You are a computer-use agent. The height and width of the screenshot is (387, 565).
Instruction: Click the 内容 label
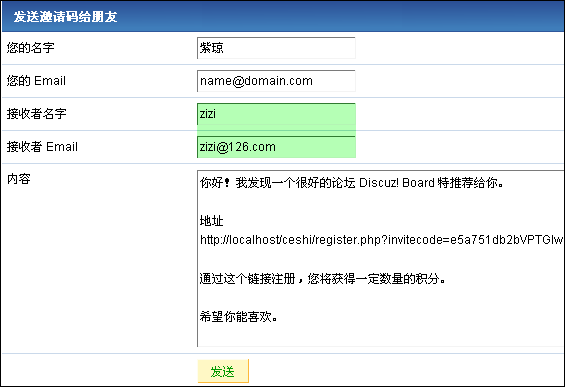tap(19, 179)
